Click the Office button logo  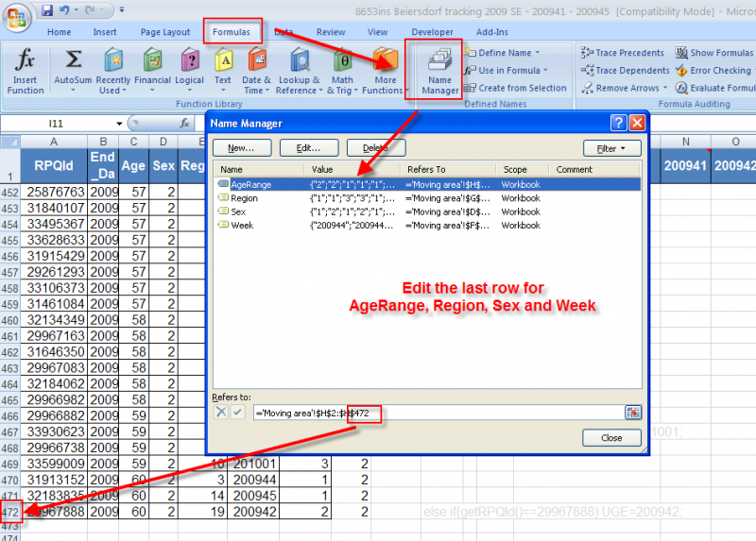[17, 17]
